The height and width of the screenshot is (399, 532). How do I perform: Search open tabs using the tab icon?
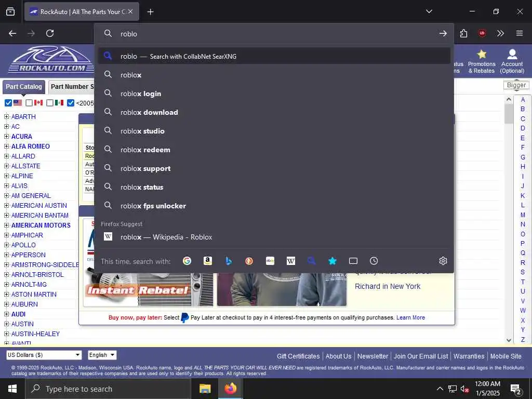[x=353, y=261]
